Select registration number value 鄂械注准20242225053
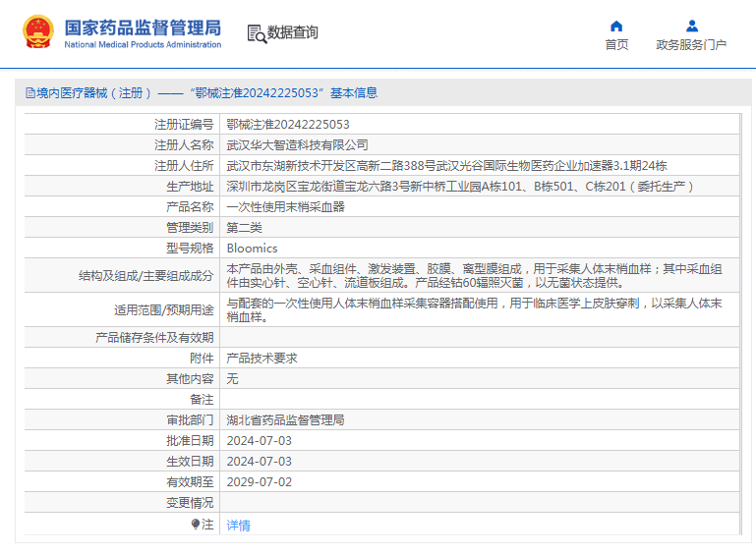 [288, 125]
